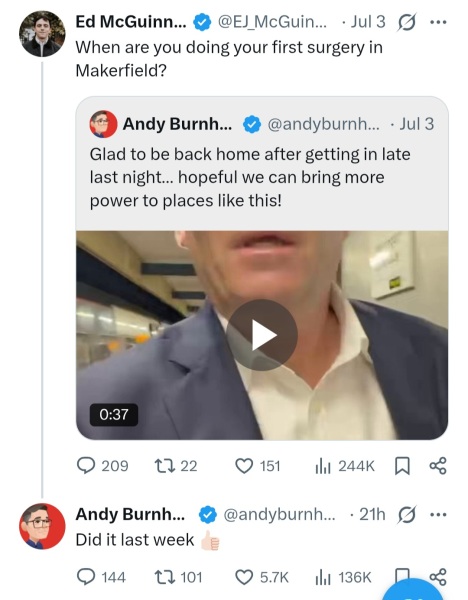Reply to Andy Burnham's post with 144 replies
Image resolution: width=468 pixels, height=600 pixels.
(86, 577)
